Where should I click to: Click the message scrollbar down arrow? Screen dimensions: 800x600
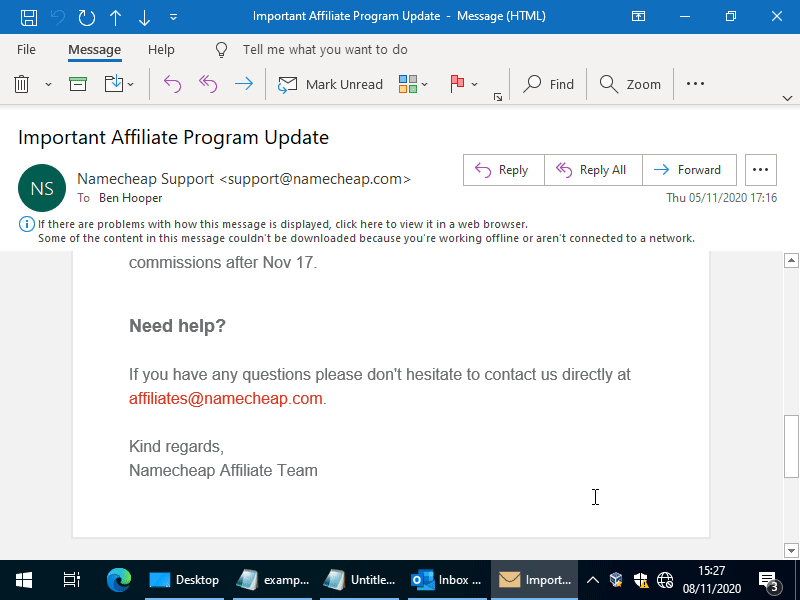pos(791,551)
